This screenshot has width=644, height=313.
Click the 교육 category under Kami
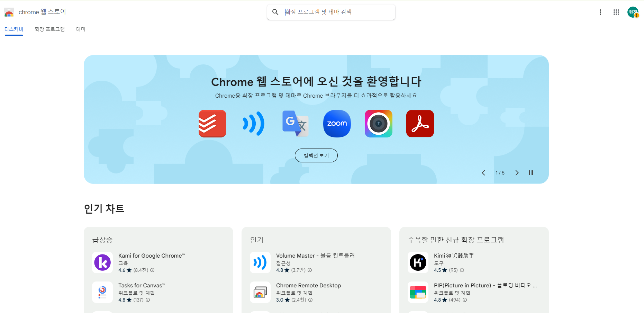[123, 263]
